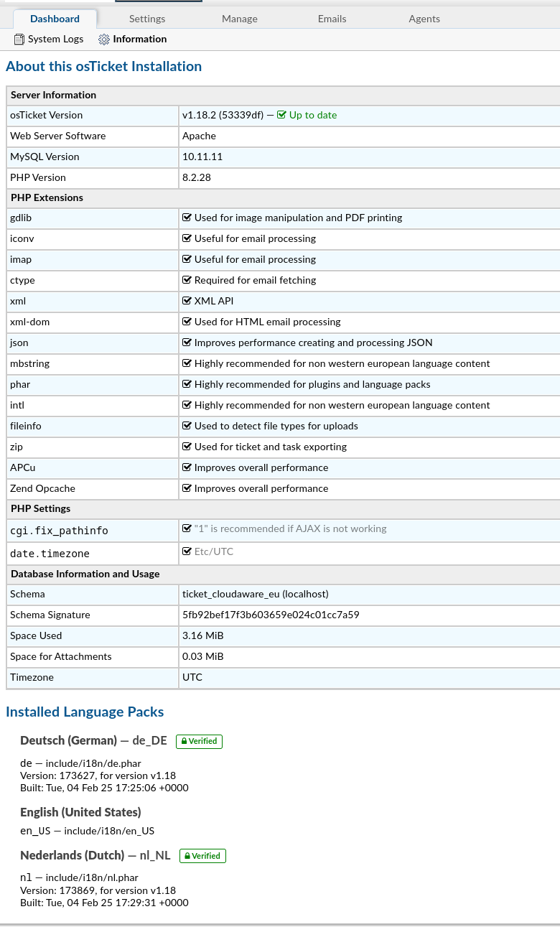Open the System Logs icon
560x927 pixels.
pos(19,39)
